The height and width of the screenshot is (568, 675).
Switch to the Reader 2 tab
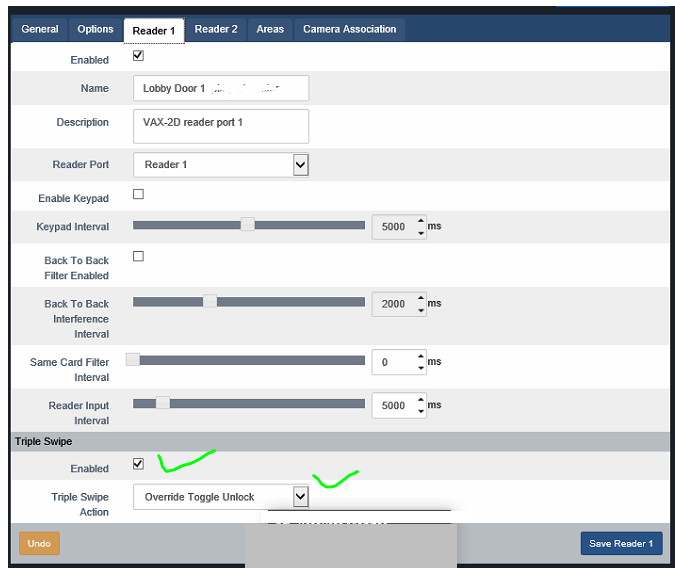pyautogui.click(x=216, y=29)
